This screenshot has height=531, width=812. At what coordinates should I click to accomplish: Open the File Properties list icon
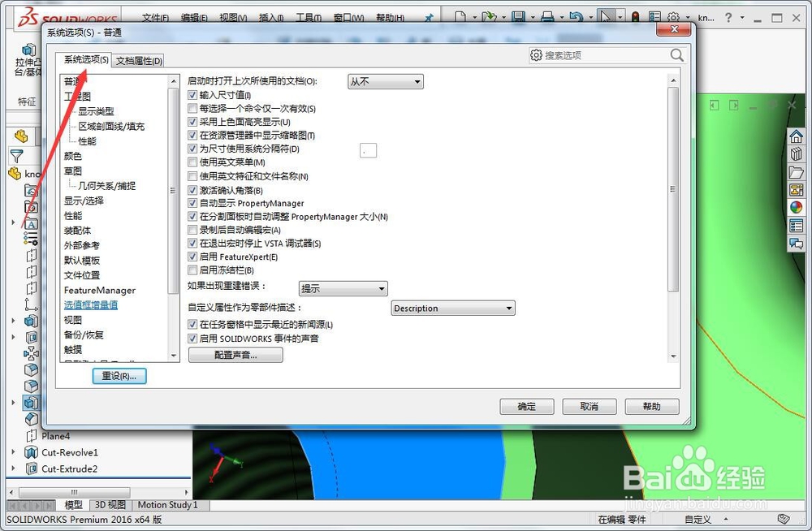[x=654, y=17]
